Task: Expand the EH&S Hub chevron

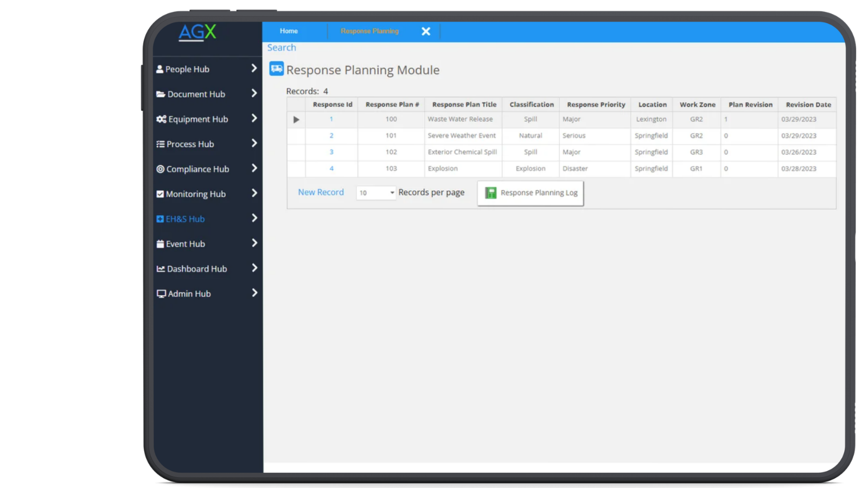Action: pyautogui.click(x=254, y=218)
